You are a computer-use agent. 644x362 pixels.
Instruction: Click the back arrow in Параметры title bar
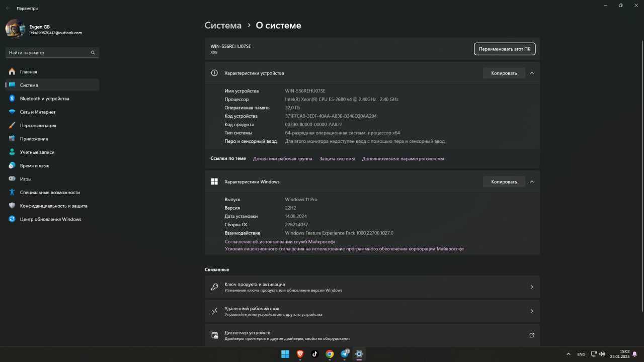pos(8,8)
